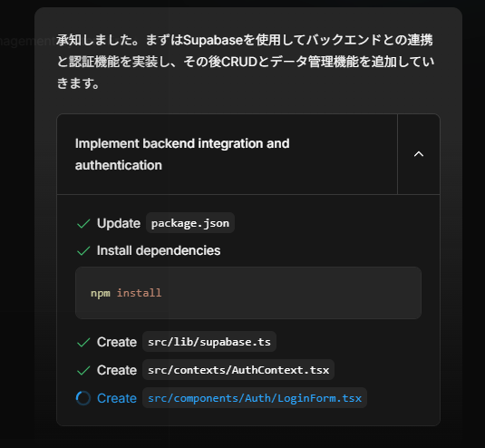Click the word "npm" in the code block
The image size is (485, 448).
tap(101, 293)
